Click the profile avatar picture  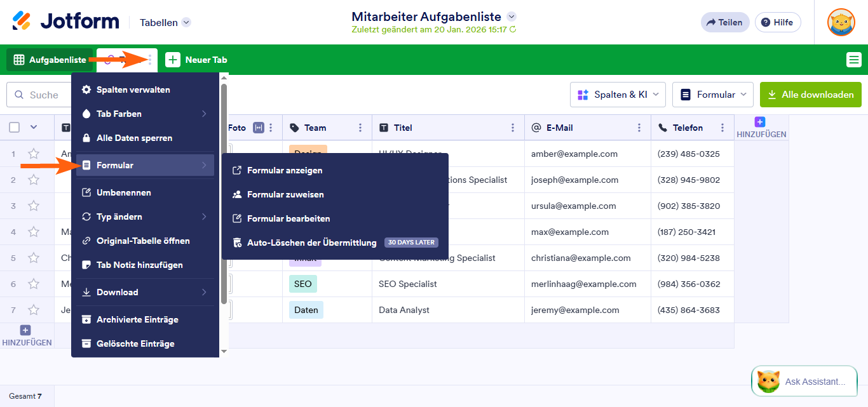pyautogui.click(x=841, y=22)
